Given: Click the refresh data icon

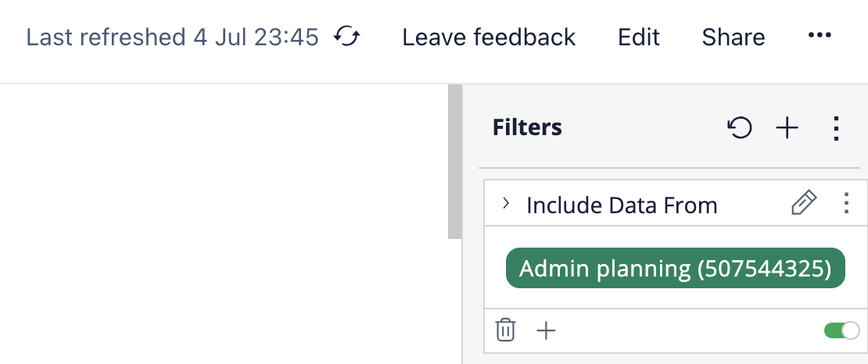Looking at the screenshot, I should click(347, 37).
